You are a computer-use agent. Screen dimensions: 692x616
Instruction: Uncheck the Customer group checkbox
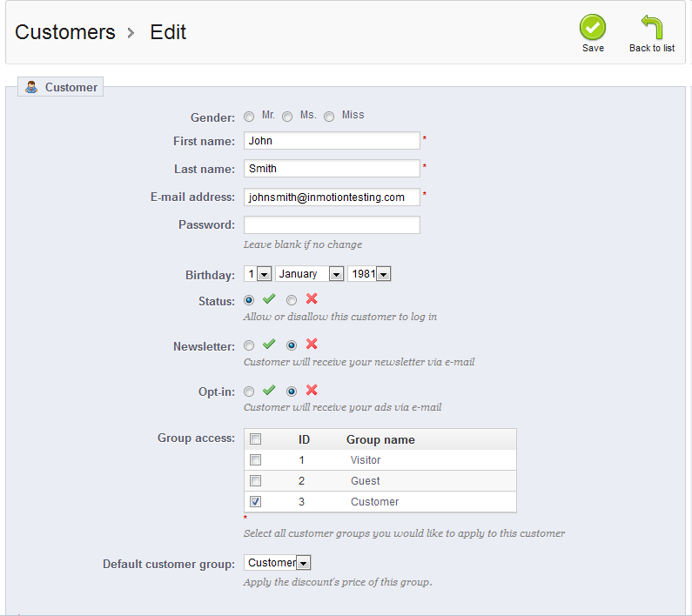tap(256, 502)
